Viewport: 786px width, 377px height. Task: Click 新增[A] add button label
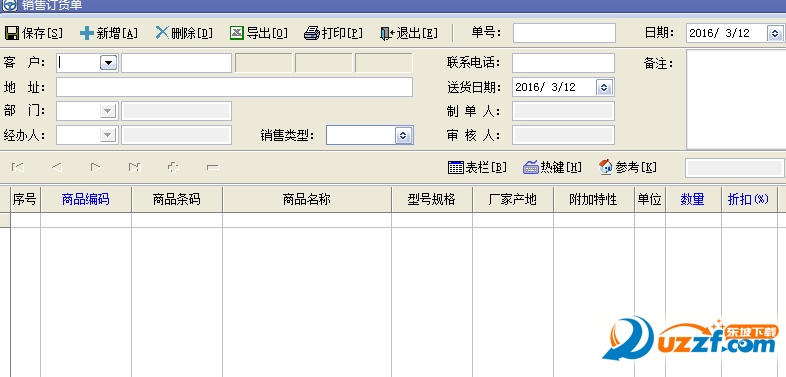tap(117, 34)
